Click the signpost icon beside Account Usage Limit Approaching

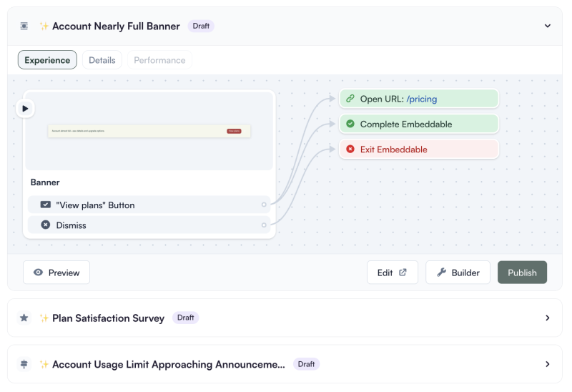point(24,364)
